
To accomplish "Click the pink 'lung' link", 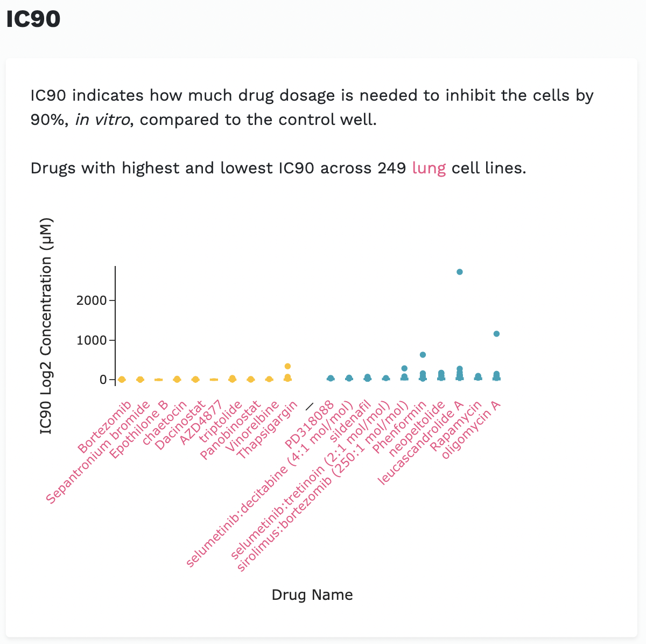I will (429, 168).
